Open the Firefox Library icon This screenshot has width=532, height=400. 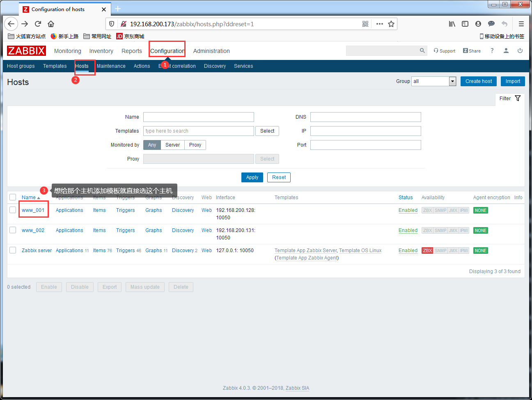[x=452, y=24]
